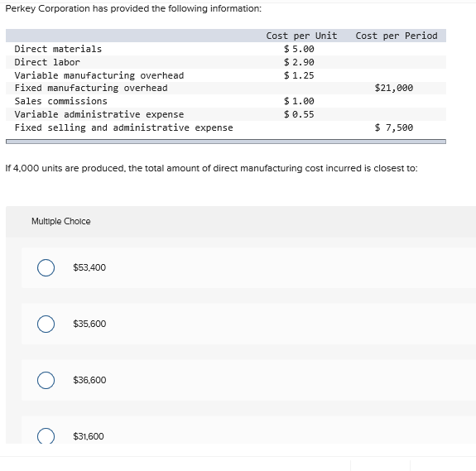Click the $1.00 sales commissions value
Viewport: 476px width, 471px height.
point(299,101)
